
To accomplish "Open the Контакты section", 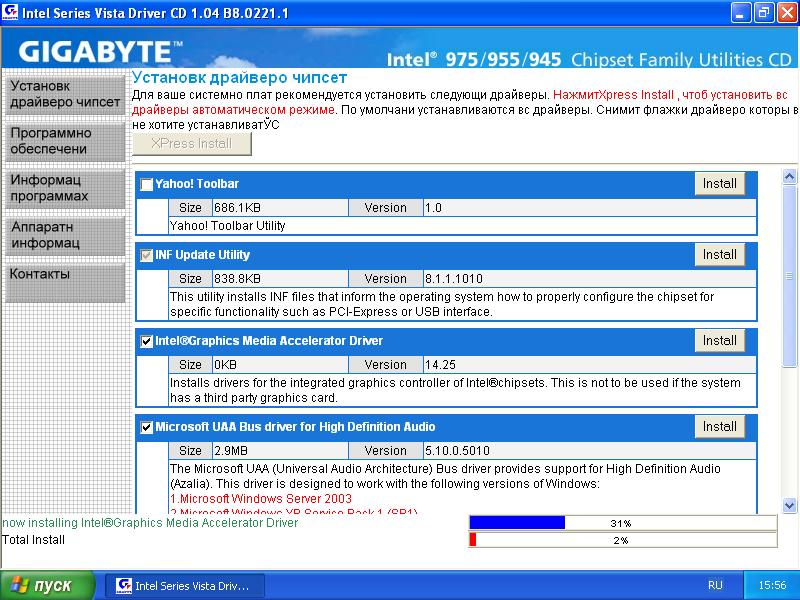I will click(65, 282).
